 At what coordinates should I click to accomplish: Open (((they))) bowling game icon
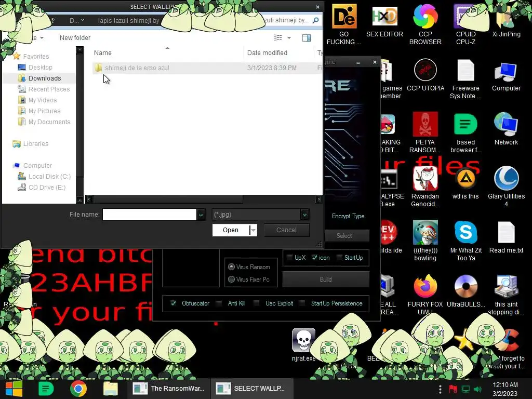point(425,241)
